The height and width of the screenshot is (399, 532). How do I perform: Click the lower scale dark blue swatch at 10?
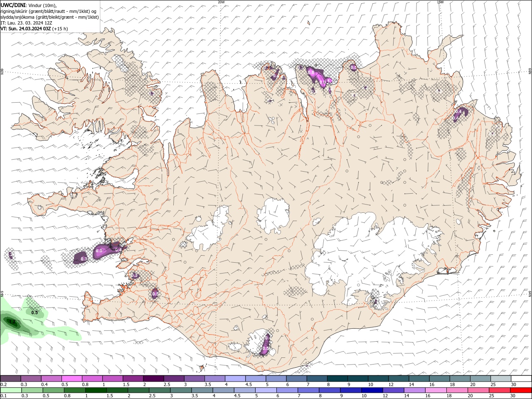[x=372, y=390]
